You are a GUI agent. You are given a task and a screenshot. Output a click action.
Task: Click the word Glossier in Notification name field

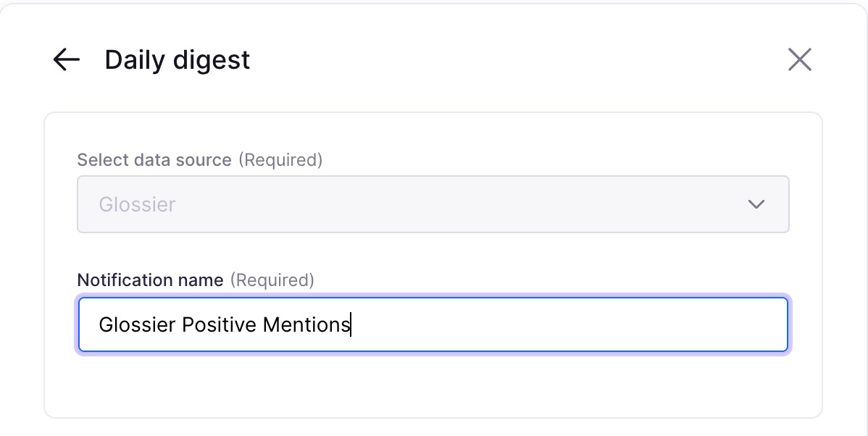tap(137, 324)
